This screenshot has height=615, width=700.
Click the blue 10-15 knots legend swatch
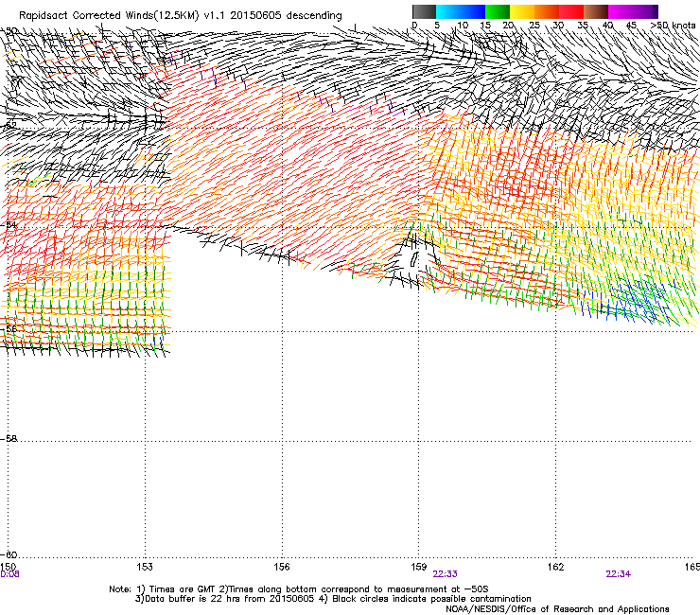click(x=473, y=11)
